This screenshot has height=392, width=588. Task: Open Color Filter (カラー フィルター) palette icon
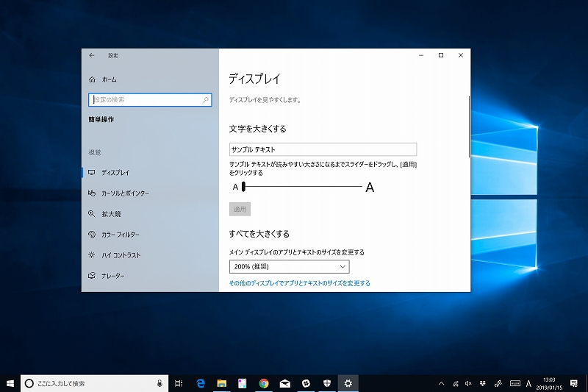point(92,235)
